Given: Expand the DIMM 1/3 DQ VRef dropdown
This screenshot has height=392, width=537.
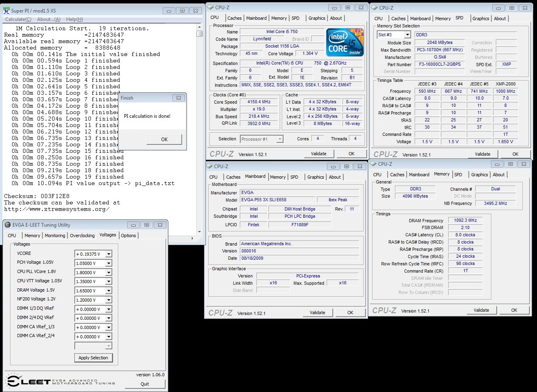Looking at the screenshot, I should pyautogui.click(x=108, y=309).
